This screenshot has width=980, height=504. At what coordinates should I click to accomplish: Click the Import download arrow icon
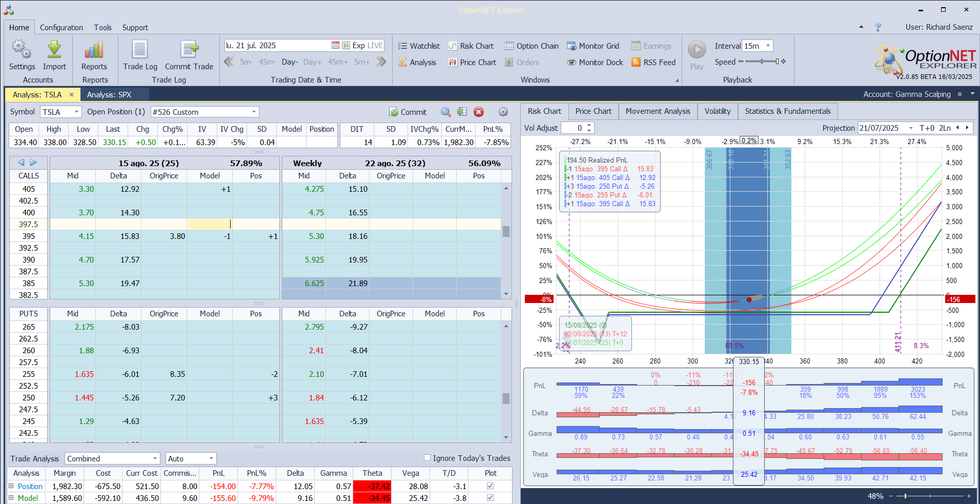(x=54, y=49)
